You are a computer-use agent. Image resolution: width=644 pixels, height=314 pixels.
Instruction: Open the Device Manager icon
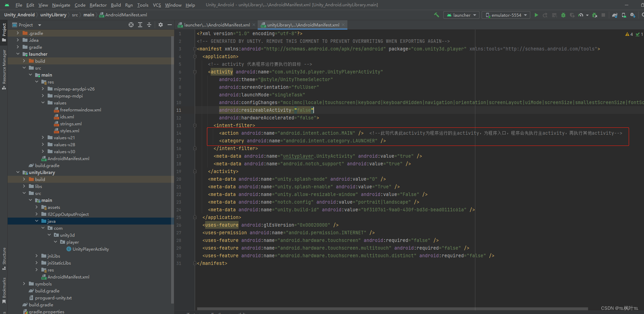623,15
